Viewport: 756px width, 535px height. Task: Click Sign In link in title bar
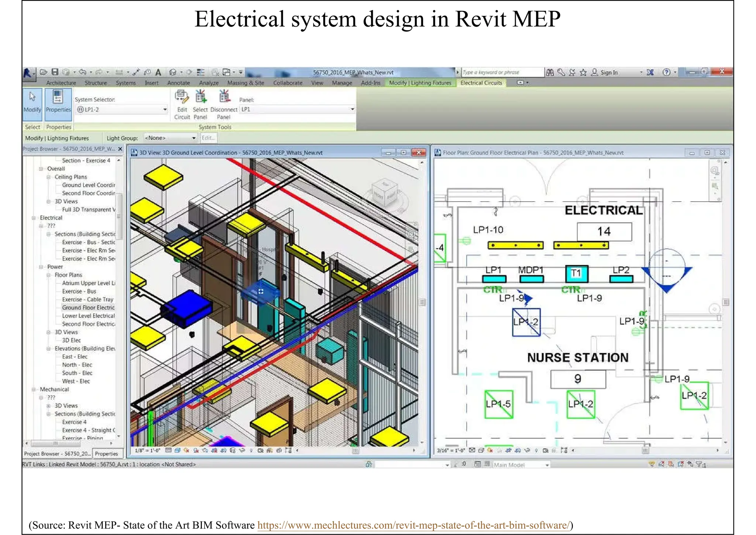(608, 72)
